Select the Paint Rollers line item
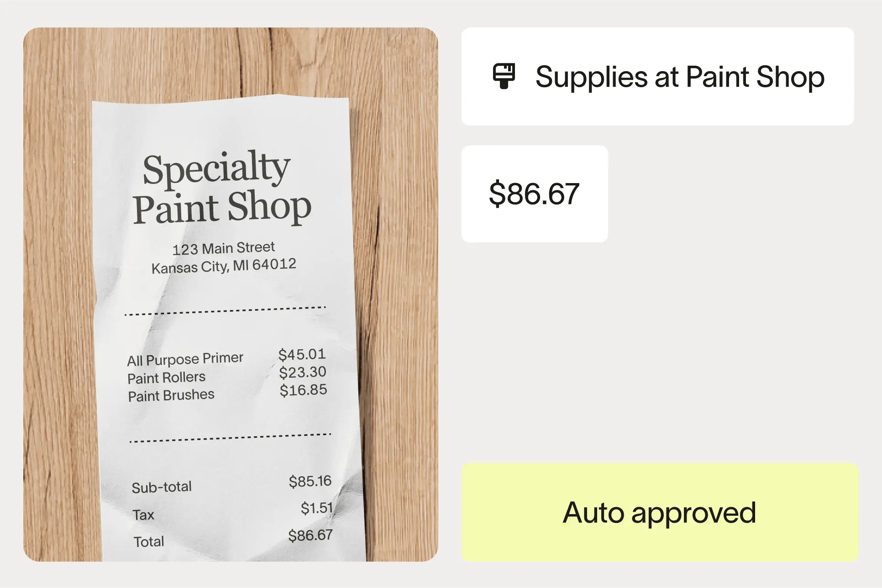The width and height of the screenshot is (882, 588). click(x=166, y=378)
